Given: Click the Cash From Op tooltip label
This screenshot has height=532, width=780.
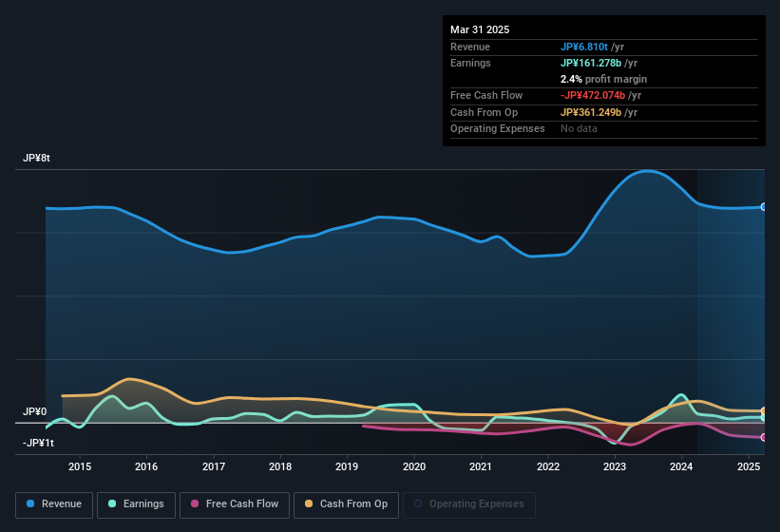Looking at the screenshot, I should pos(484,112).
